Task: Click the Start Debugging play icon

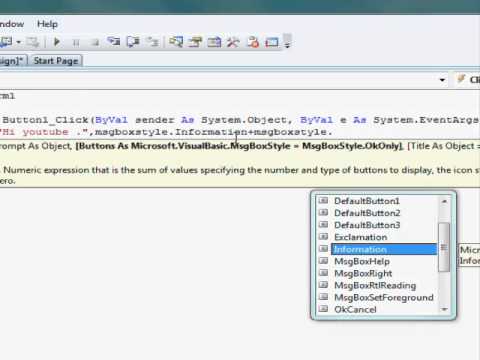Action: [57, 42]
